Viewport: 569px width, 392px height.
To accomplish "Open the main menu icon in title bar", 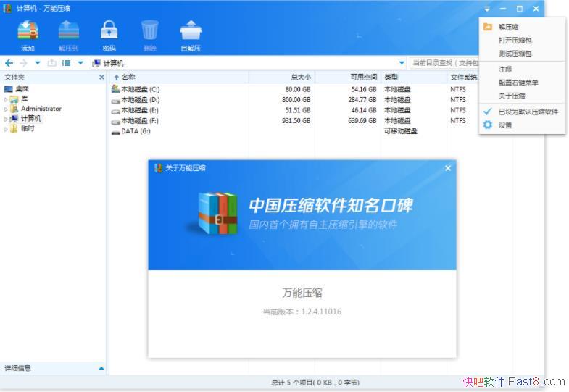I will pyautogui.click(x=487, y=9).
